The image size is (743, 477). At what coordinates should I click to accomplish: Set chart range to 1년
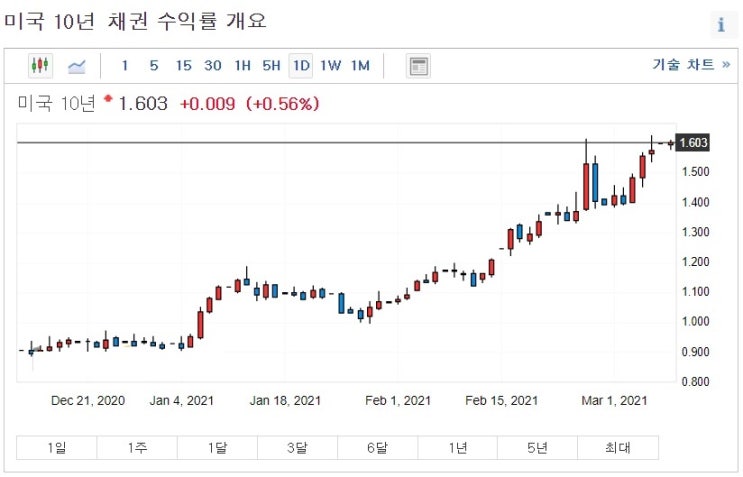pyautogui.click(x=457, y=448)
